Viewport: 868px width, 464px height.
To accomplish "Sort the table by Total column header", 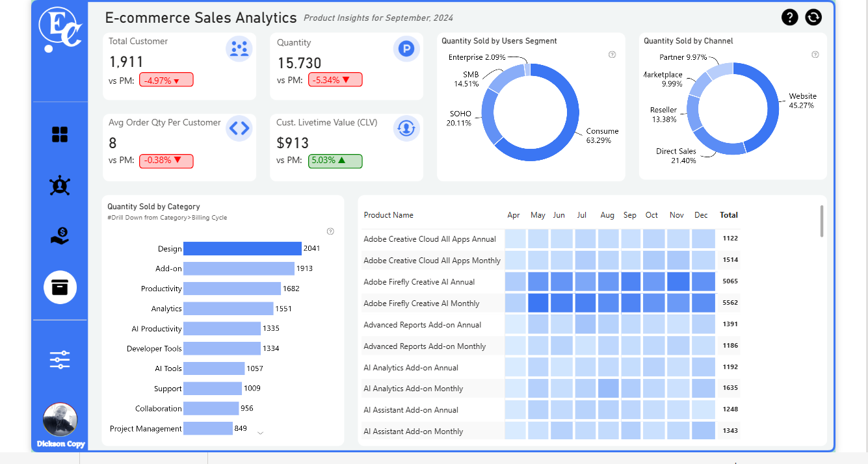I will coord(728,215).
